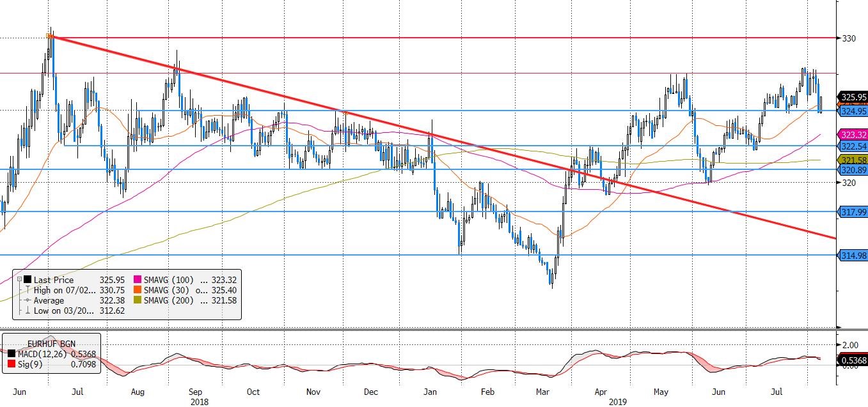Click the 324.95 blue level axis tag

click(853, 111)
